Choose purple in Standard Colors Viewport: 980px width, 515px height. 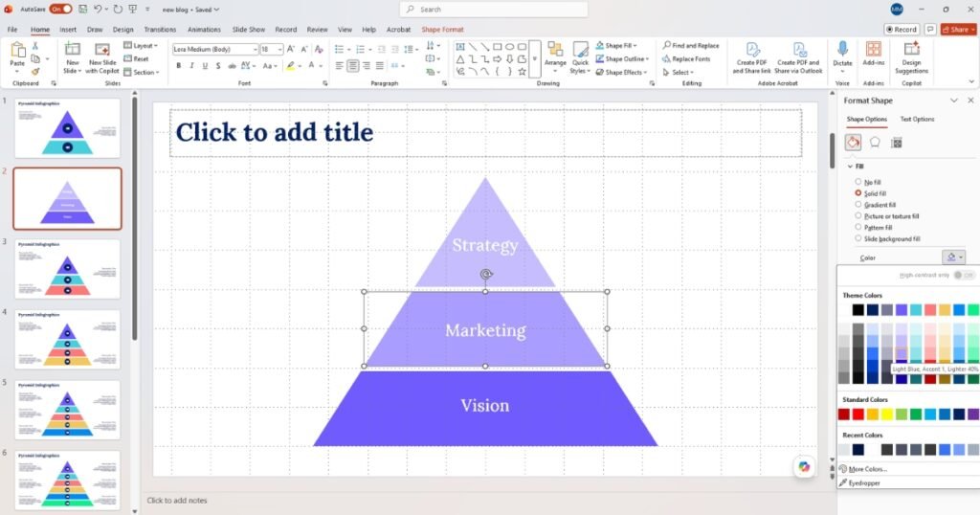[x=973, y=414]
